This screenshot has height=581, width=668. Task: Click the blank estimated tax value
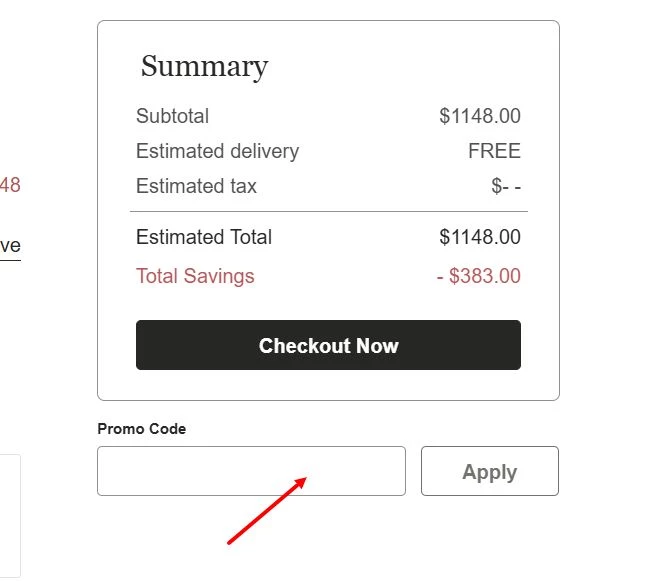506,186
